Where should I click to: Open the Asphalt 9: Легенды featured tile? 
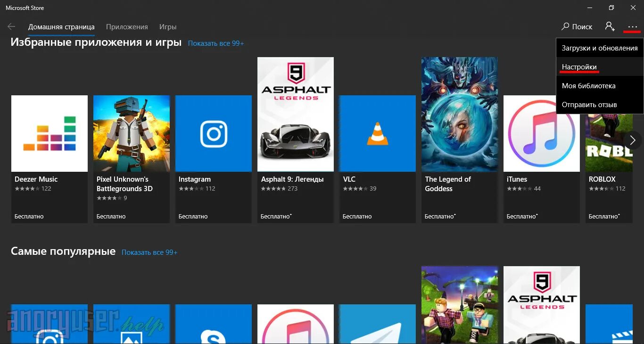click(296, 140)
